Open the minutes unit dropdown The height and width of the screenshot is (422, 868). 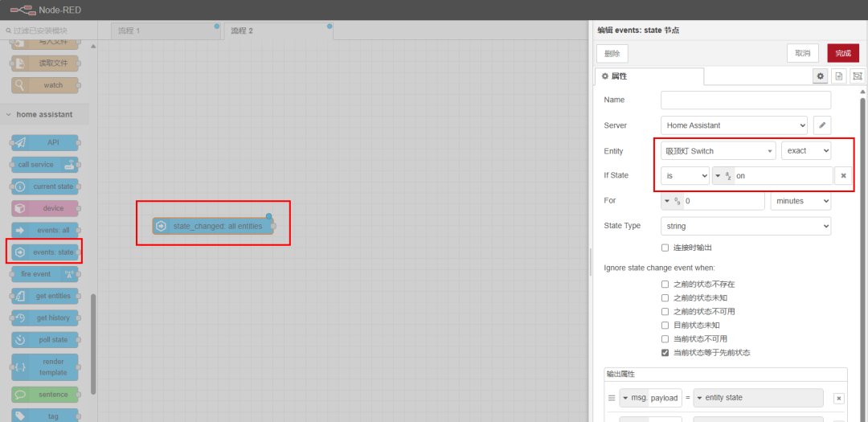(801, 201)
